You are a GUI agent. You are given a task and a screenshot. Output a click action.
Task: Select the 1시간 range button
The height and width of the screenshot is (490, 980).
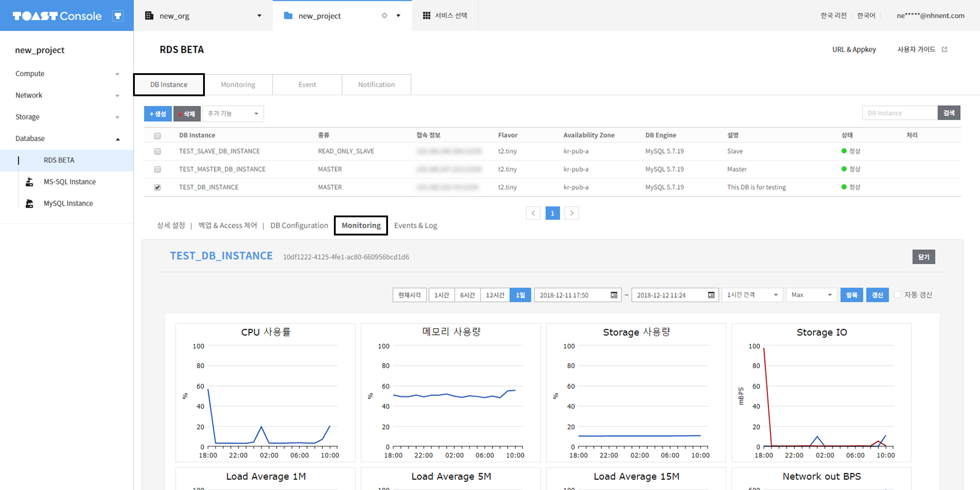(x=442, y=295)
